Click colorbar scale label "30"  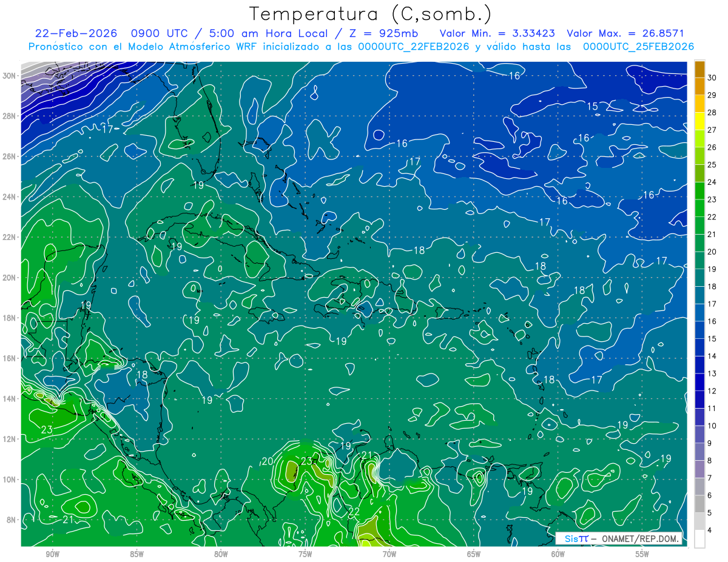pos(712,78)
